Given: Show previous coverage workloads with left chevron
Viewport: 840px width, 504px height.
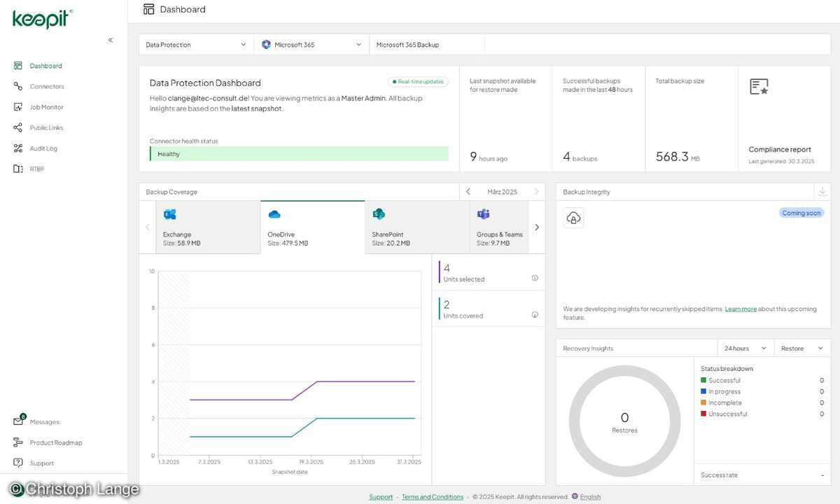Looking at the screenshot, I should (x=147, y=227).
